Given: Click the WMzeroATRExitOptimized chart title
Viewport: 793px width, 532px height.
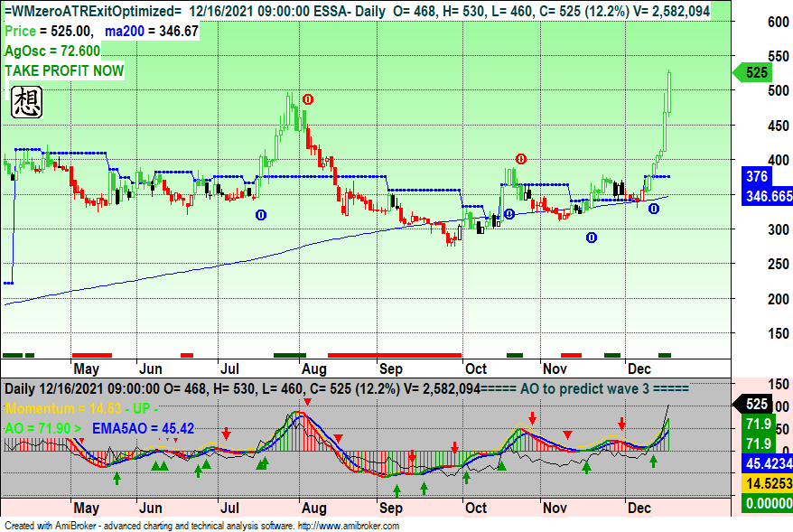Looking at the screenshot, I should [x=92, y=11].
